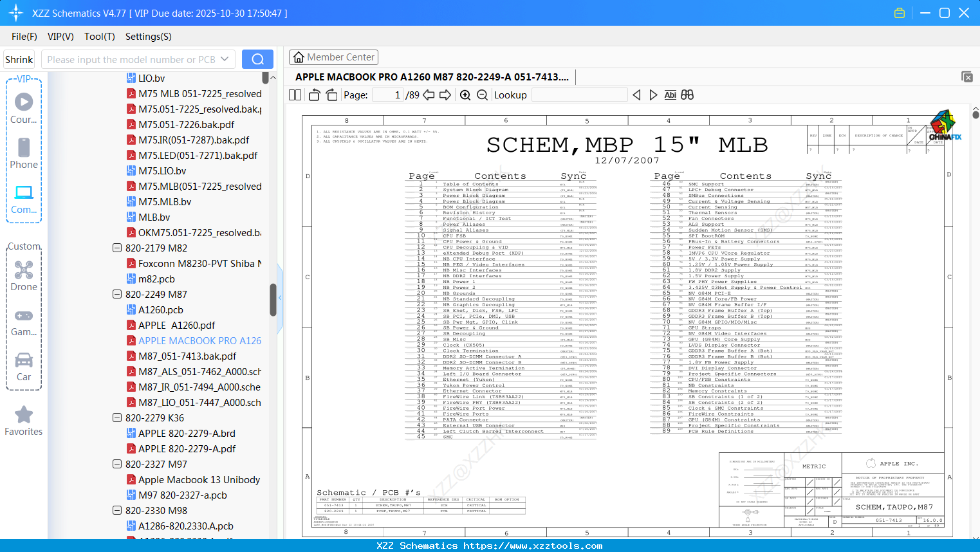Click the VIP gift icon in title bar
The image size is (980, 552).
click(900, 13)
